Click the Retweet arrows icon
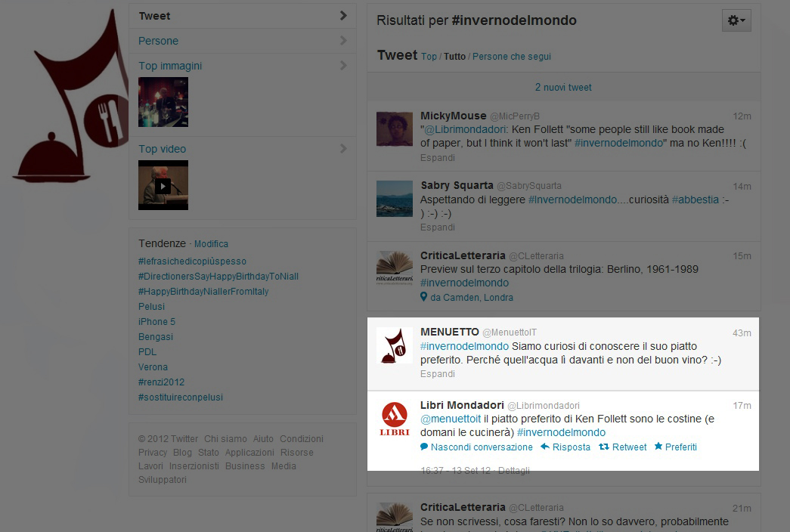790x532 pixels. tap(603, 447)
